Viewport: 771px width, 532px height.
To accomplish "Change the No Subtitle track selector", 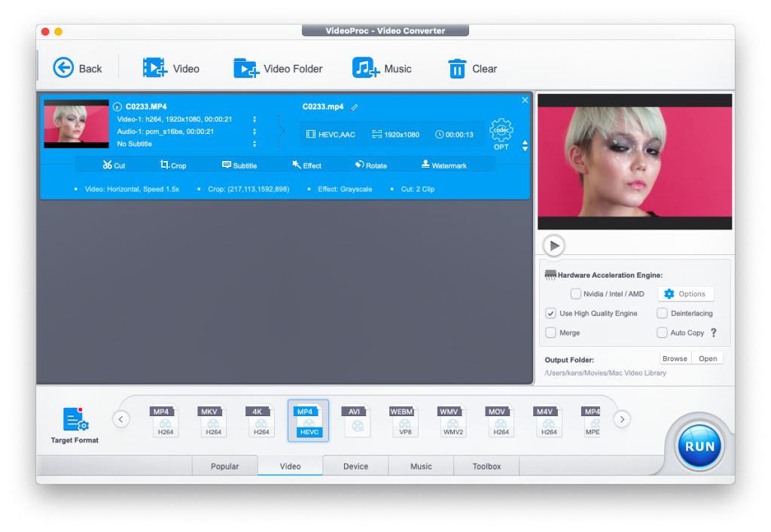I will click(254, 144).
